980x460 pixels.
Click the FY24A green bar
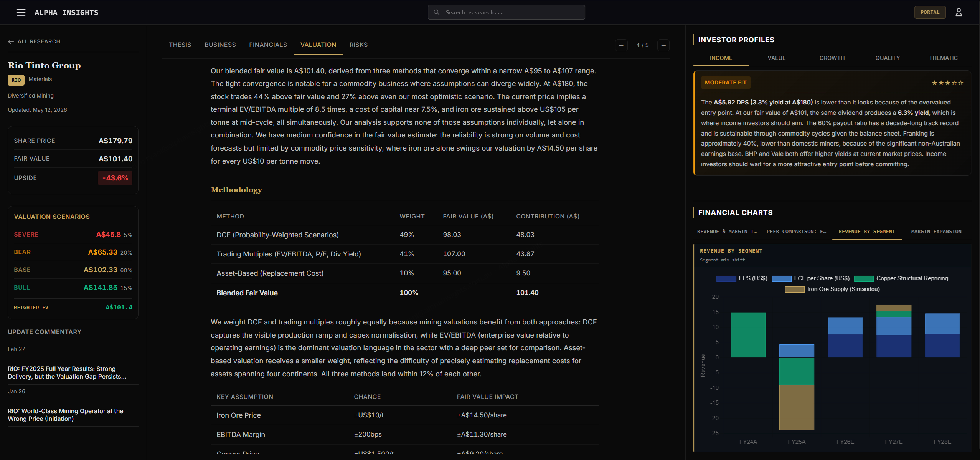tap(748, 335)
